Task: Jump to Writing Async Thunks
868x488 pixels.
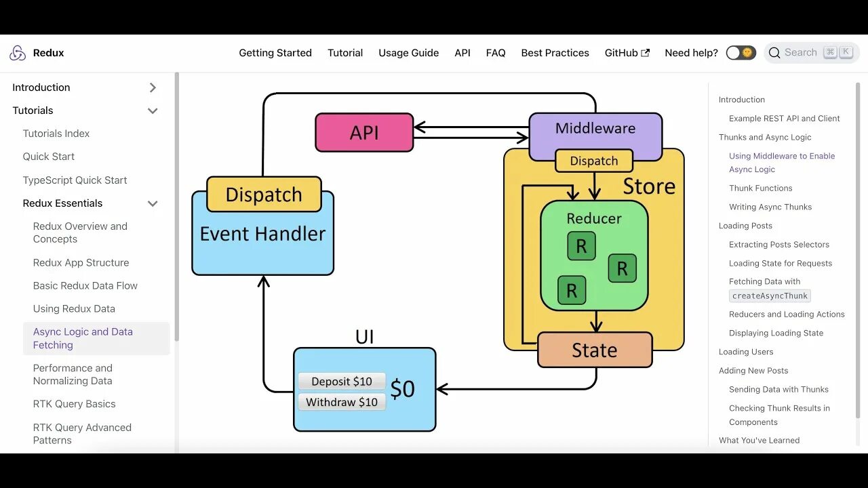Action: [770, 207]
